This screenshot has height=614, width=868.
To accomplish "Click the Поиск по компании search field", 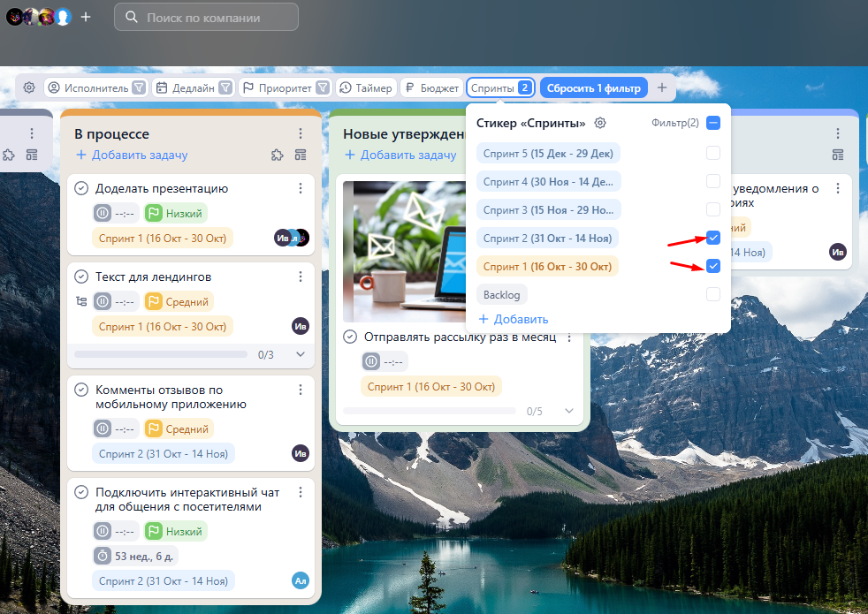I will click(x=206, y=17).
